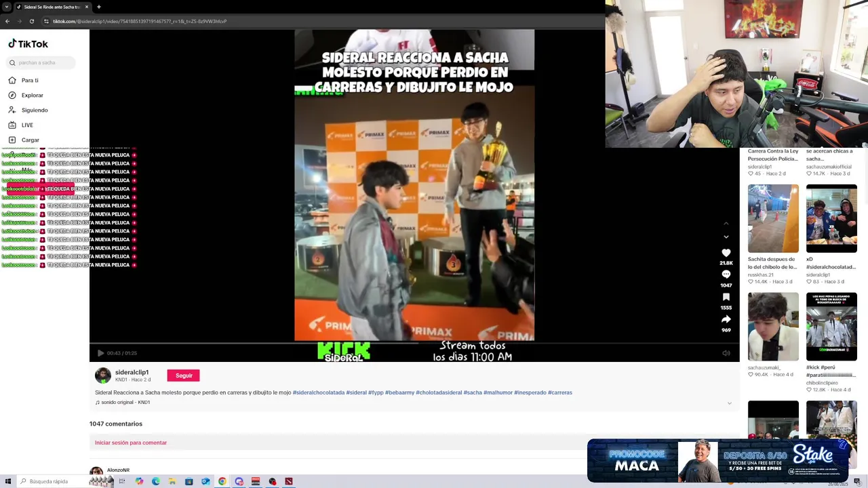
Task: Open the 'xD #sideralchocolatad' video thumbnail
Action: pyautogui.click(x=831, y=218)
